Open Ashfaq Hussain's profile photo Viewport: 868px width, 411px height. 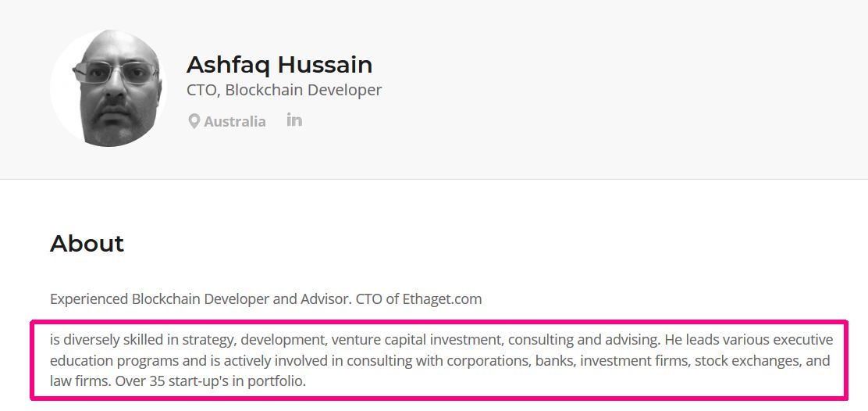coord(108,88)
